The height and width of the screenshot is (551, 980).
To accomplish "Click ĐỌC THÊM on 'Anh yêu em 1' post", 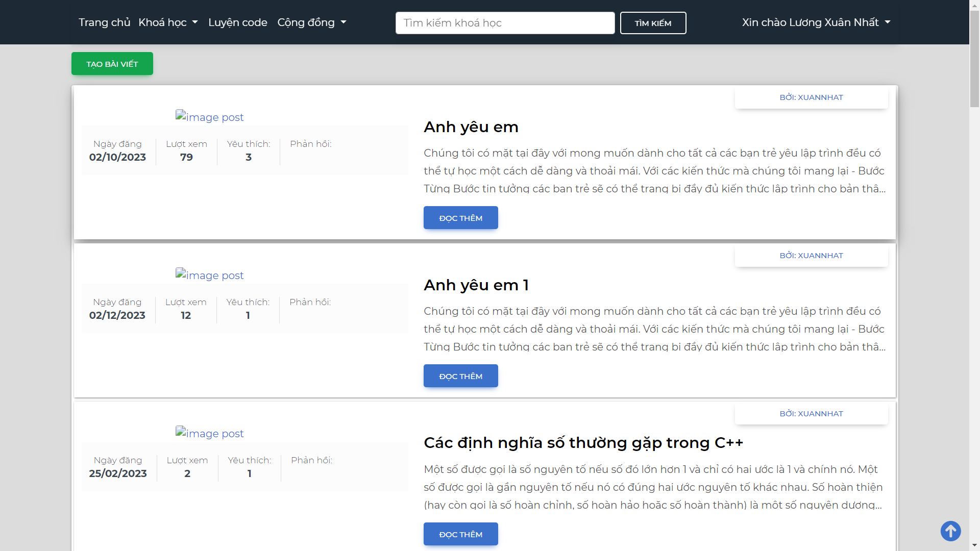I will click(x=460, y=375).
